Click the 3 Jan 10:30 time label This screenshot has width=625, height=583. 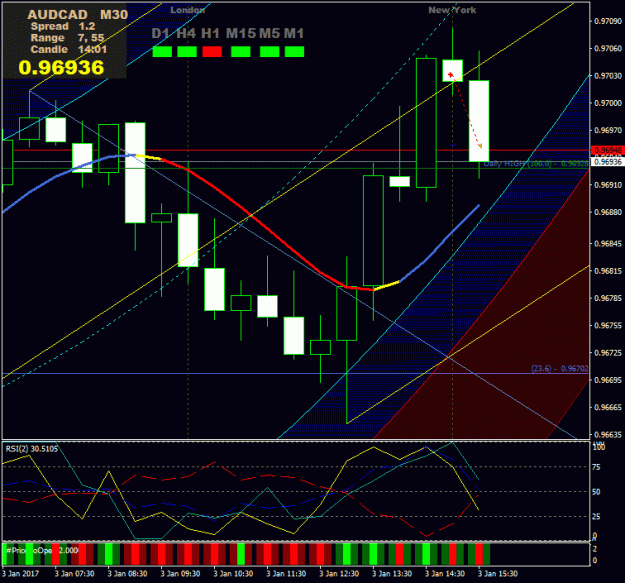pyautogui.click(x=233, y=574)
